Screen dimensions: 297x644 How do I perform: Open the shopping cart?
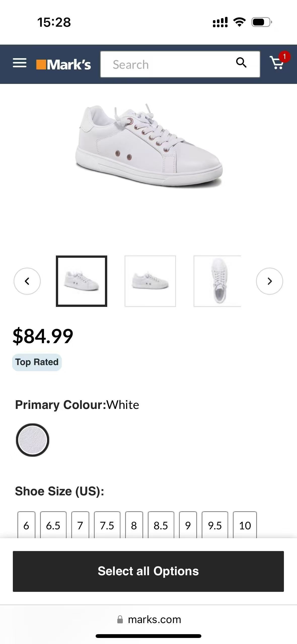(x=277, y=63)
